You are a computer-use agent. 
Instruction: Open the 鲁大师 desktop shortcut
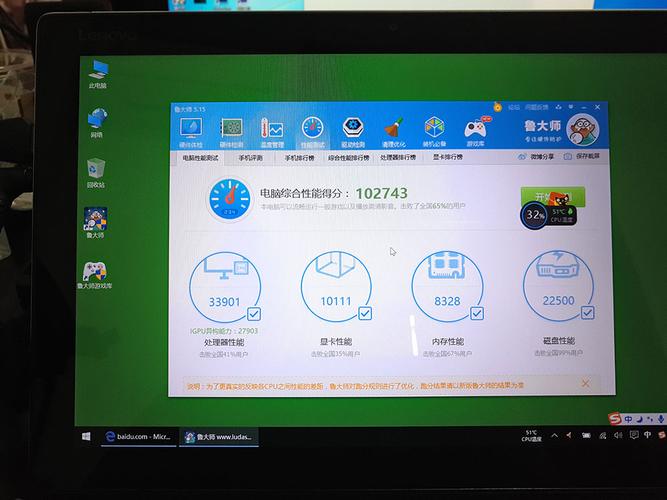tap(95, 223)
